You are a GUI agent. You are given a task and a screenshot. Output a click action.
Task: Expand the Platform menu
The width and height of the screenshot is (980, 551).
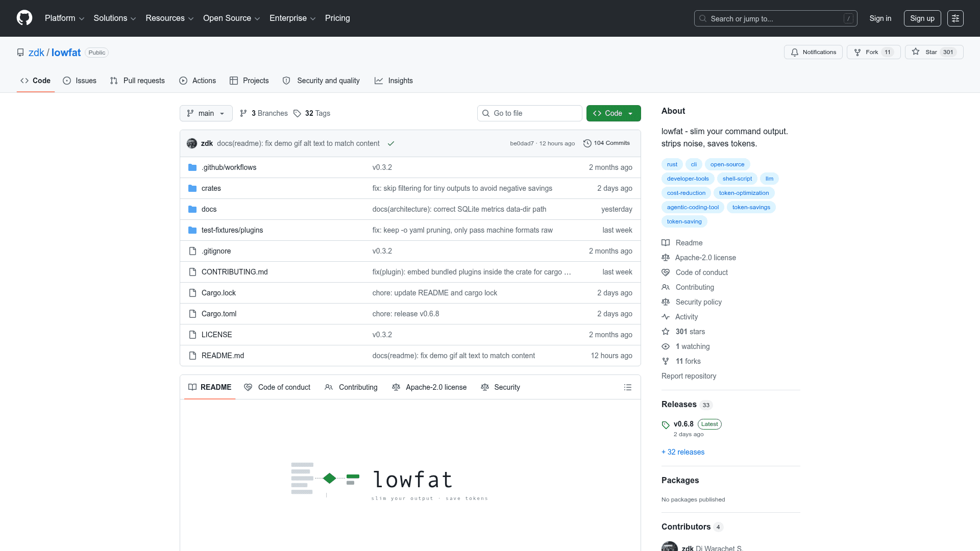tap(64, 18)
